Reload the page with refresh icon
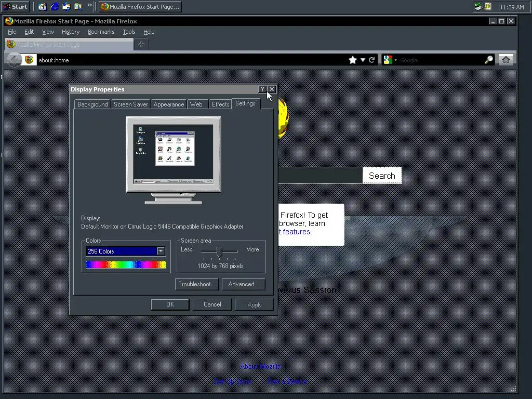The height and width of the screenshot is (399, 532). (x=372, y=60)
